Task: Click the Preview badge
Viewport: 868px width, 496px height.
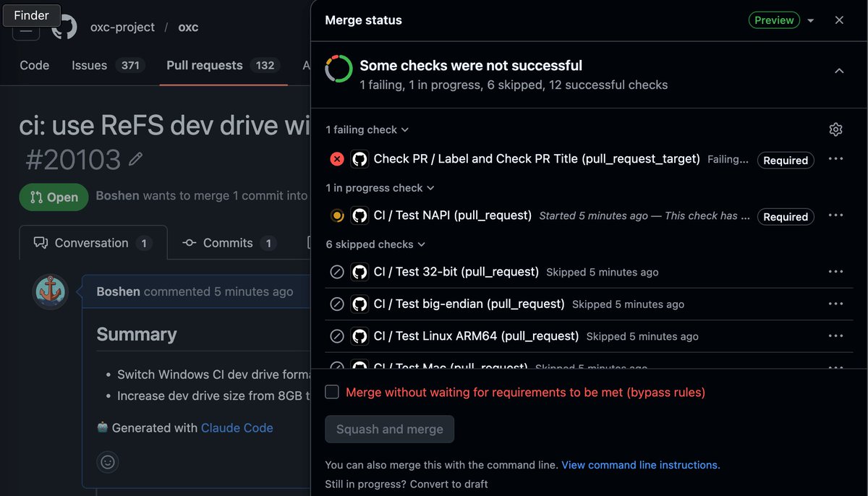Action: pyautogui.click(x=774, y=20)
